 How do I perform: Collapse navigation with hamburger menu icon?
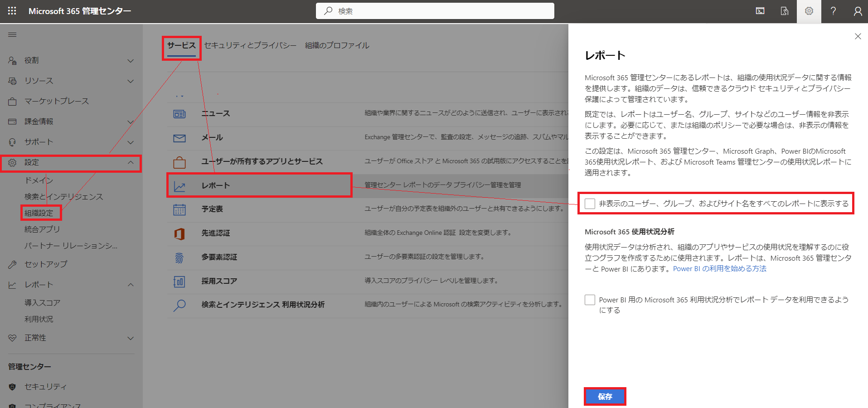(12, 34)
